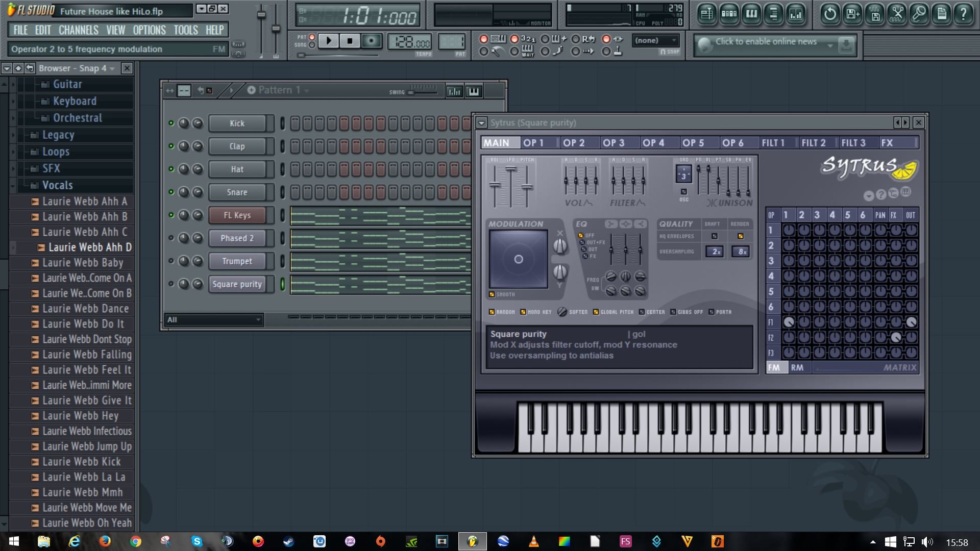Image resolution: width=980 pixels, height=551 pixels.
Task: Enable the Gibbs Off checkbox
Action: tap(673, 312)
